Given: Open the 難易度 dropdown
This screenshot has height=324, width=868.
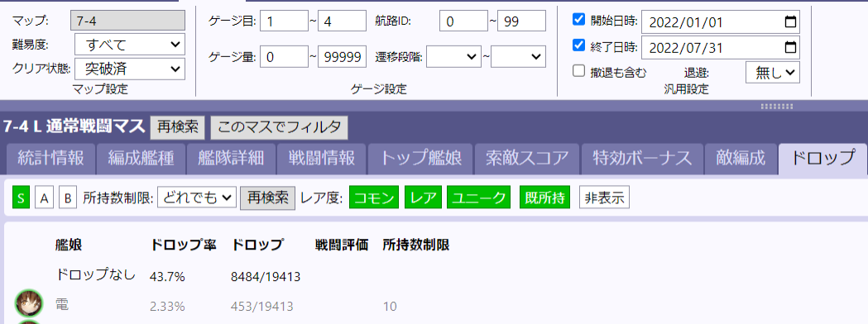Looking at the screenshot, I should coord(130,45).
